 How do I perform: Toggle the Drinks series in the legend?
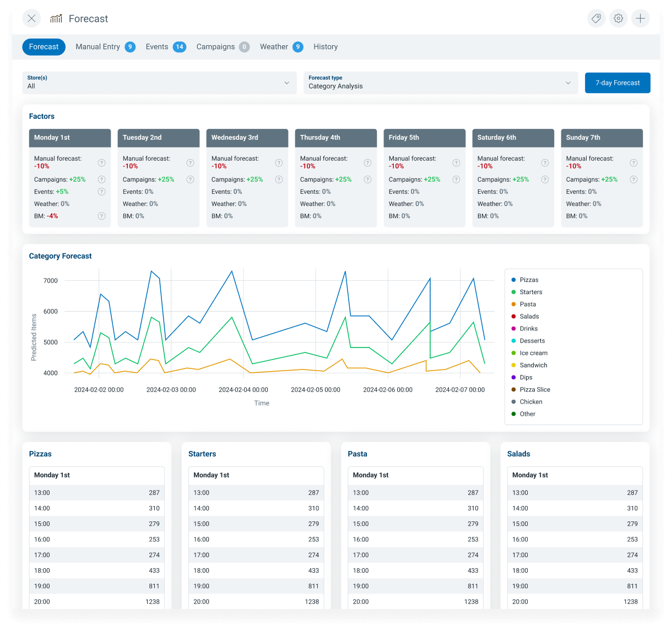[x=524, y=329]
